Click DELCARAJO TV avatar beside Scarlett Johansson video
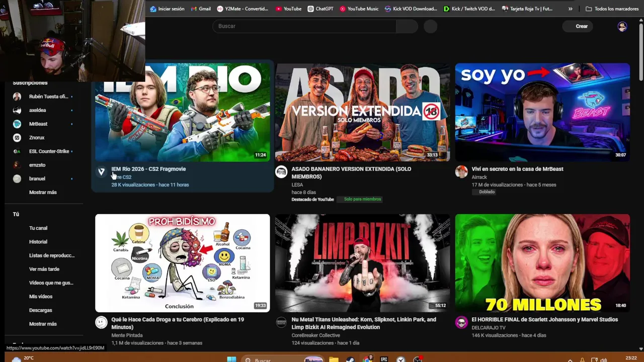Screen dimensions: 644x362 [461, 322]
